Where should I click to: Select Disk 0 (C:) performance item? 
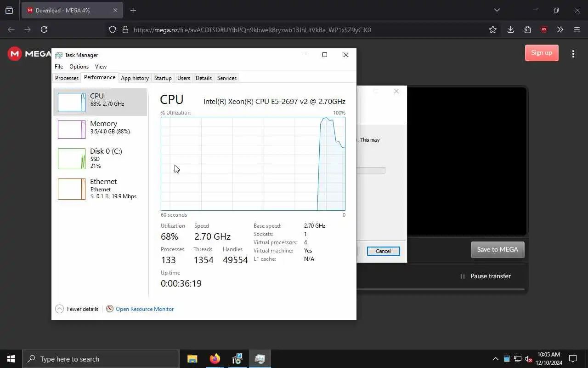coord(100,158)
